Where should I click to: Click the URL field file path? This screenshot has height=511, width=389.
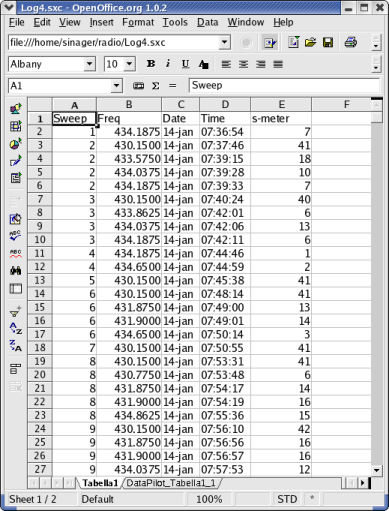click(x=114, y=42)
